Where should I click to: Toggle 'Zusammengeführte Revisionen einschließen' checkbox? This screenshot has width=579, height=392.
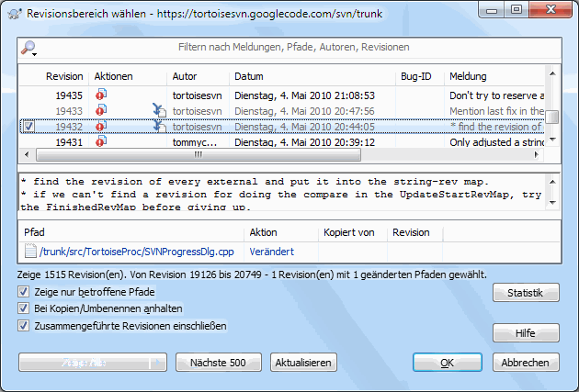(x=23, y=326)
